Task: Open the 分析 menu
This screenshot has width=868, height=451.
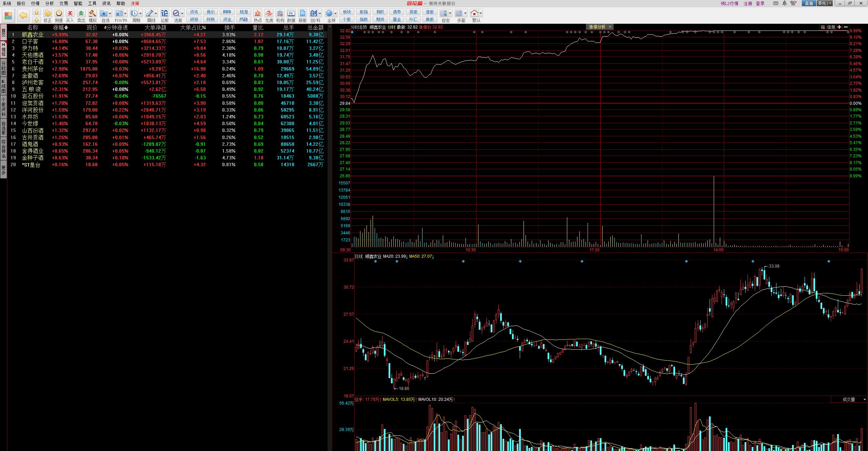Action: coord(50,3)
